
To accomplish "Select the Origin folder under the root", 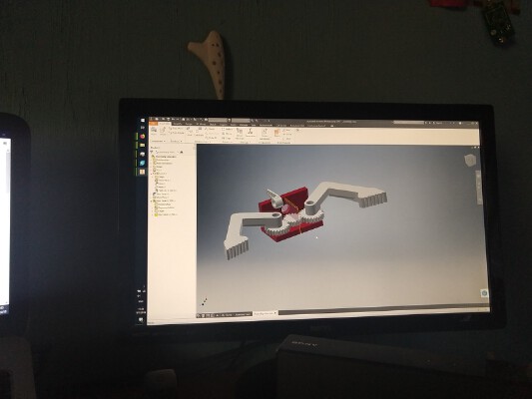I will 159,167.
